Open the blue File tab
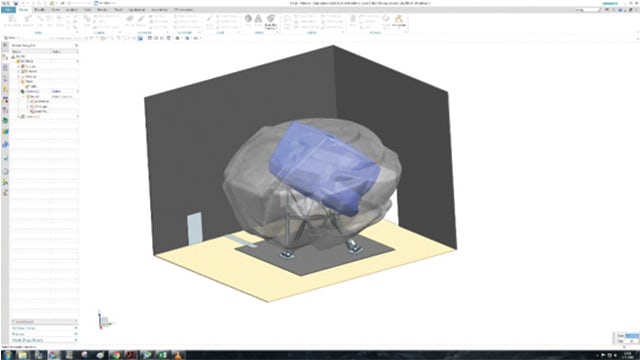This screenshot has width=640, height=360. click(8, 10)
